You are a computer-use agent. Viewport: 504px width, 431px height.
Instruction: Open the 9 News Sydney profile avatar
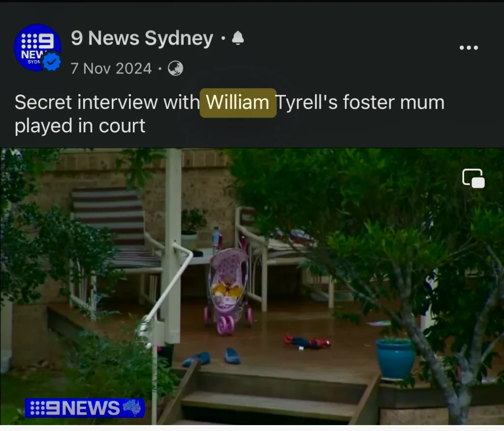point(37,48)
